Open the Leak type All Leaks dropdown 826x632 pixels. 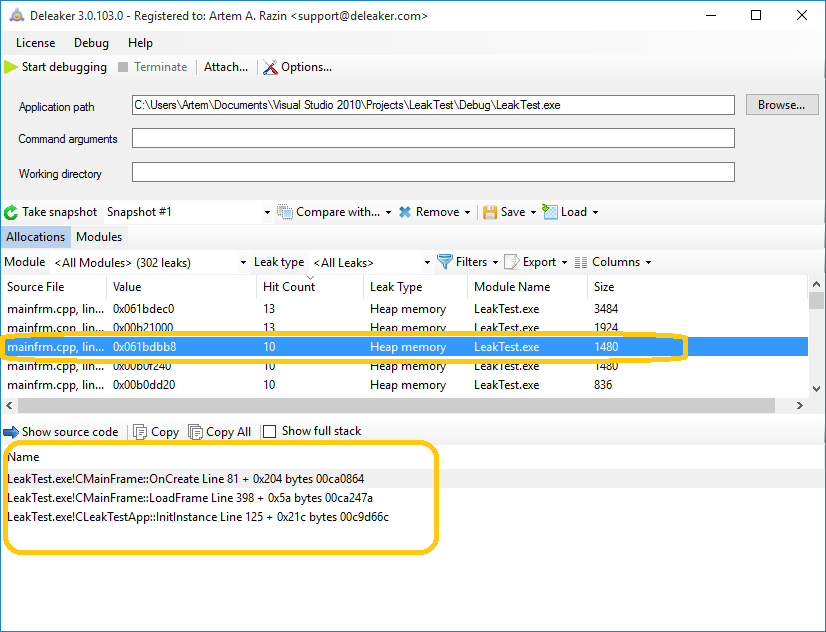pos(427,263)
